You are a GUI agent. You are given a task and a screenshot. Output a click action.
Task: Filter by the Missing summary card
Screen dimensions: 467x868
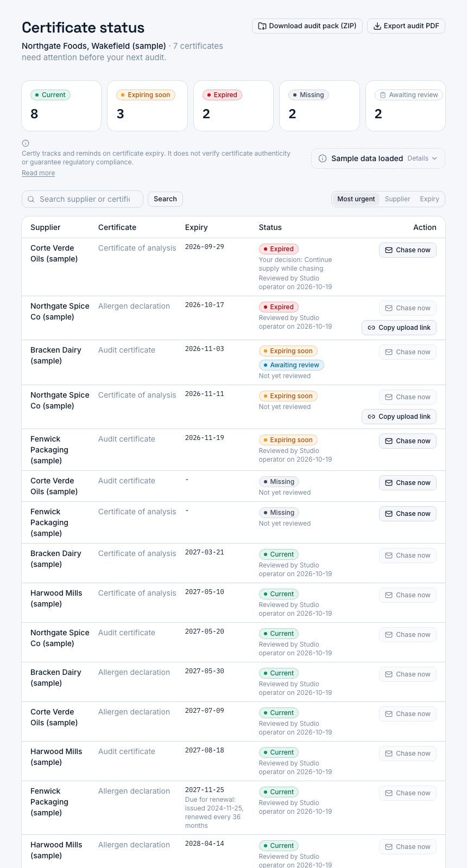pyautogui.click(x=319, y=106)
